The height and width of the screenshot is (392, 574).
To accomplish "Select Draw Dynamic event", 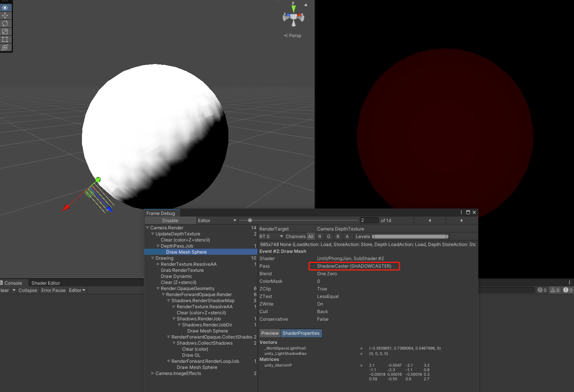I will (176, 276).
